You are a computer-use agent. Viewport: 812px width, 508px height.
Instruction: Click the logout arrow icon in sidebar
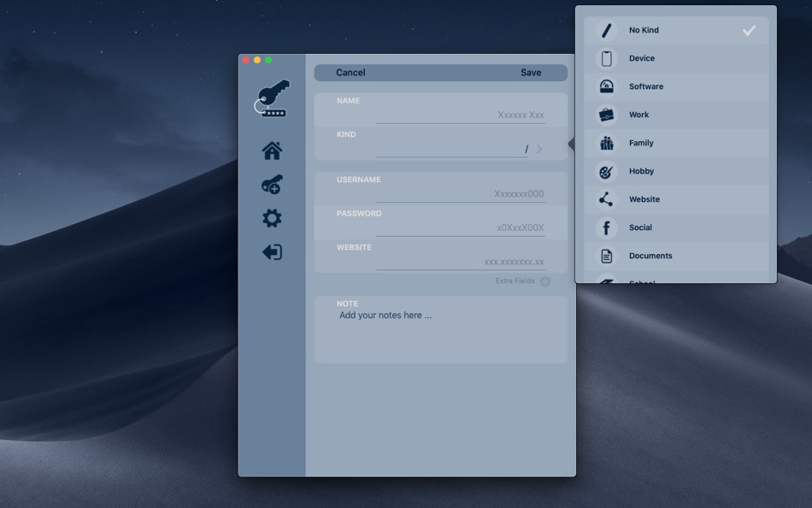272,252
